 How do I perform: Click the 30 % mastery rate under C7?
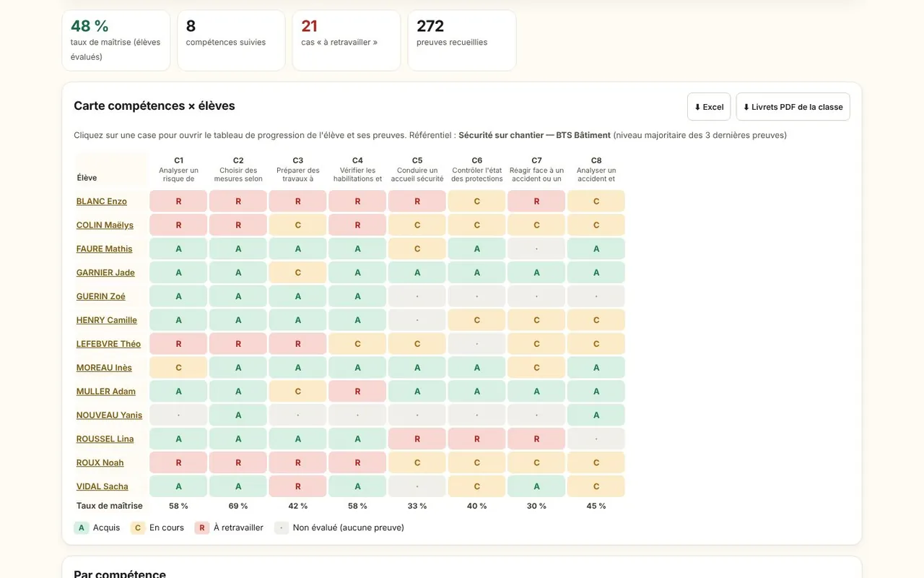[x=536, y=506]
